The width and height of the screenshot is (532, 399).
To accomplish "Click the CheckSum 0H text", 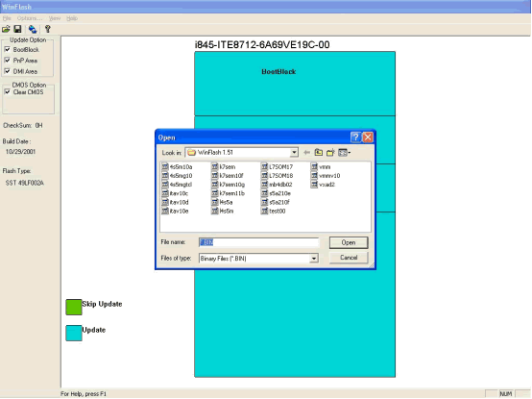I will (23, 125).
